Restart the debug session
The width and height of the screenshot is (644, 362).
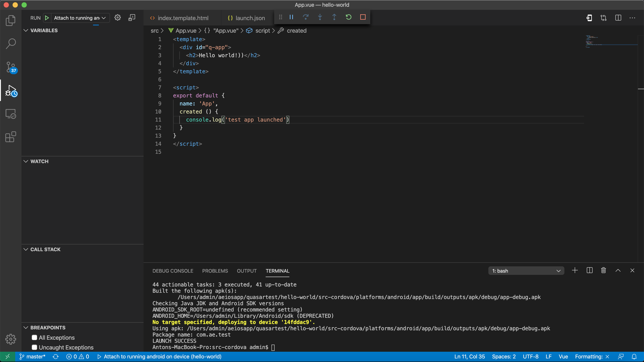(349, 17)
